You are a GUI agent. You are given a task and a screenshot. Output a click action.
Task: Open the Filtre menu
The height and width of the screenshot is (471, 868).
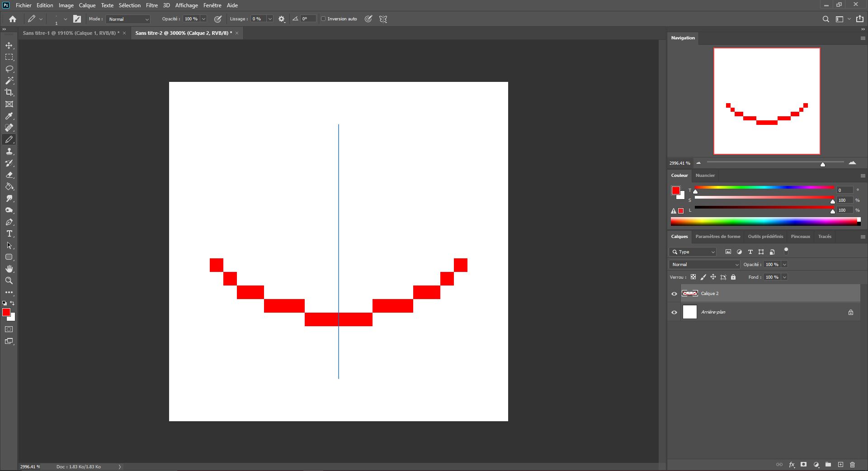click(x=151, y=5)
